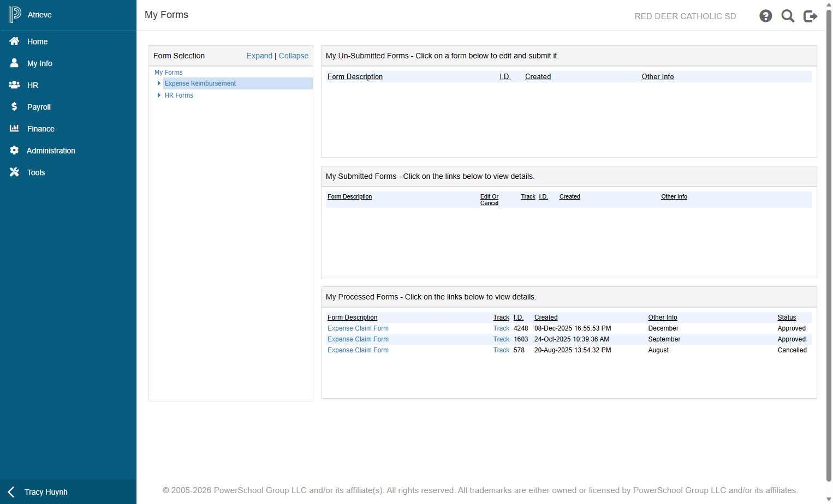833x504 pixels.
Task: Open help via the question mark icon
Action: (766, 16)
